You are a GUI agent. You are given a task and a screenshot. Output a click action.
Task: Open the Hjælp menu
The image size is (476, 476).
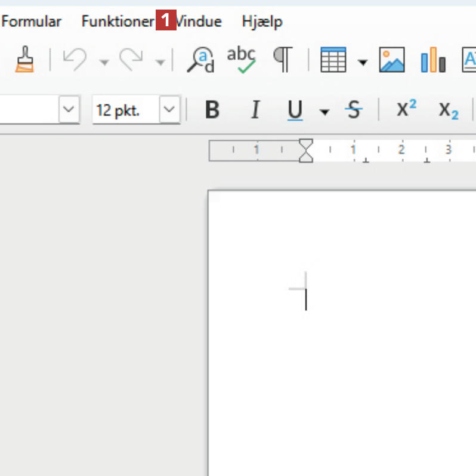pyautogui.click(x=262, y=22)
